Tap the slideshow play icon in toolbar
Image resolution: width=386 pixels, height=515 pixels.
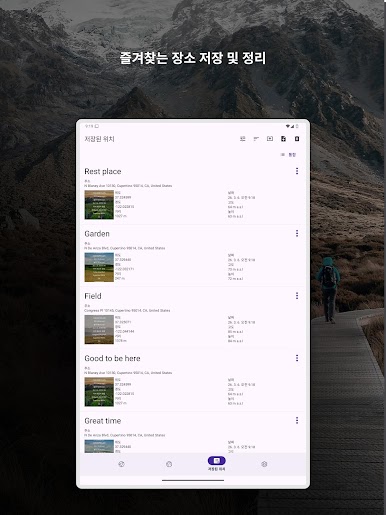(x=270, y=139)
